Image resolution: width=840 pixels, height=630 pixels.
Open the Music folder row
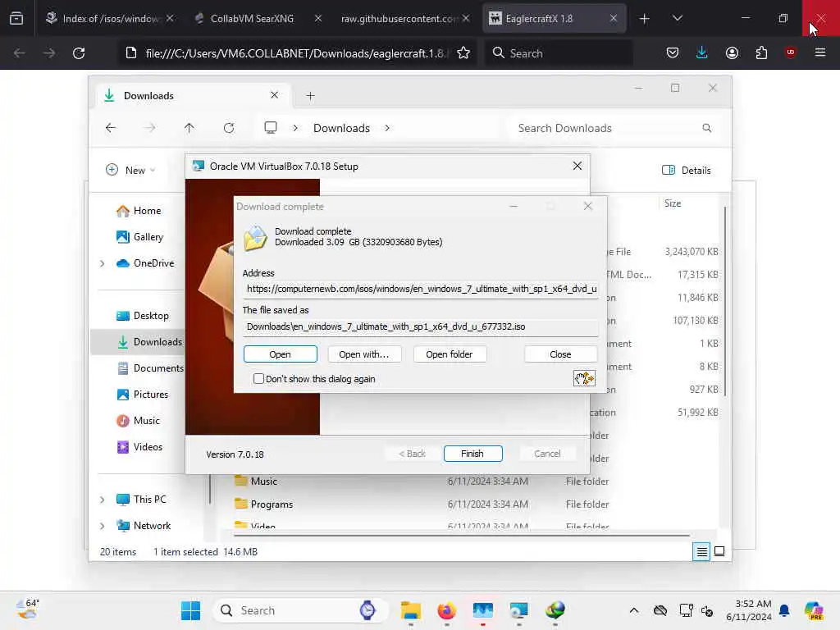(422, 481)
